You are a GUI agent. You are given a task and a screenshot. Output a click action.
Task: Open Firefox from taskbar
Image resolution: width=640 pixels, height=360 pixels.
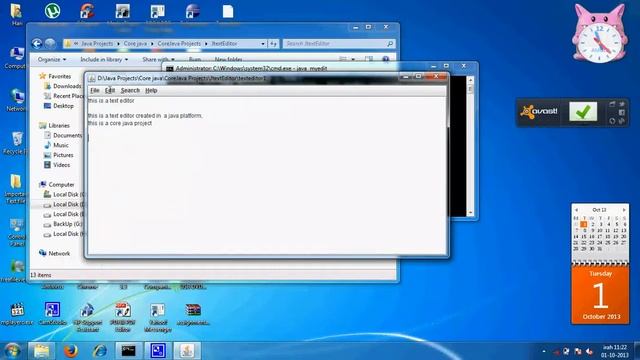coord(71,351)
